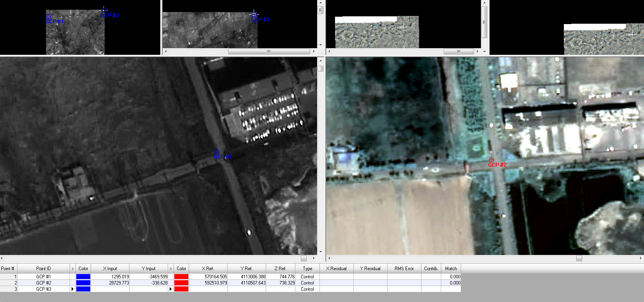The height and width of the screenshot is (302, 644).
Task: Click the white crosshair in the third top color overview
Action: pos(404,26)
